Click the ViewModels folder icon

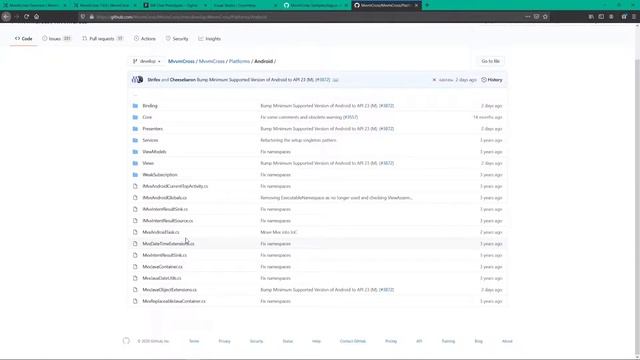[135, 151]
